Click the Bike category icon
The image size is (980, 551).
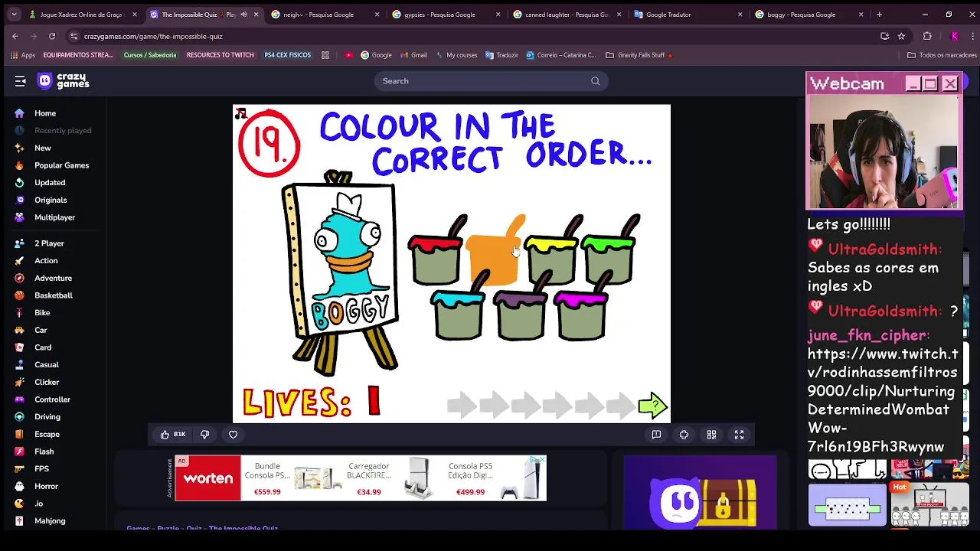pos(19,313)
